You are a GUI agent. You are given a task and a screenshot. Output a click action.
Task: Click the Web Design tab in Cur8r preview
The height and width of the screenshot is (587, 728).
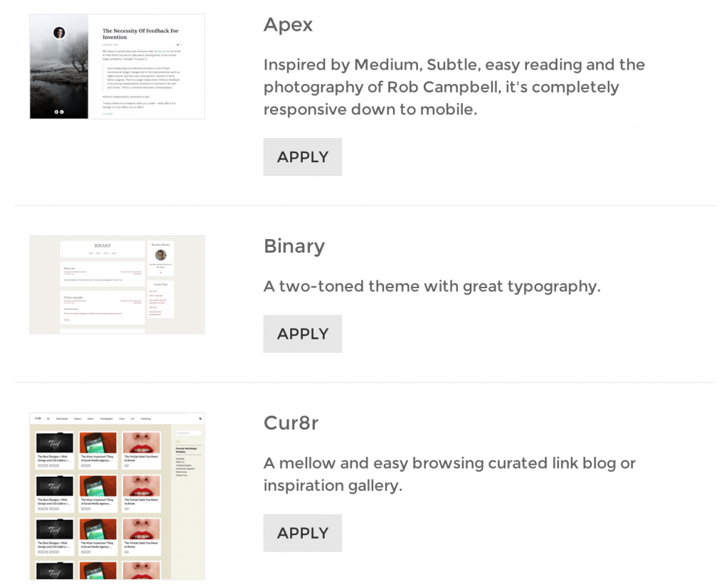coord(62,419)
